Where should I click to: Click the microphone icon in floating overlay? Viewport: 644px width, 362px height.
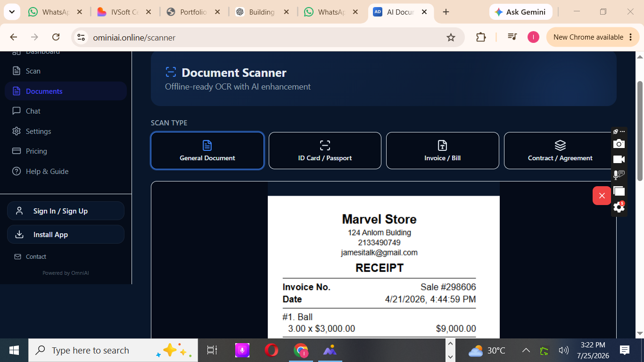pos(619,175)
